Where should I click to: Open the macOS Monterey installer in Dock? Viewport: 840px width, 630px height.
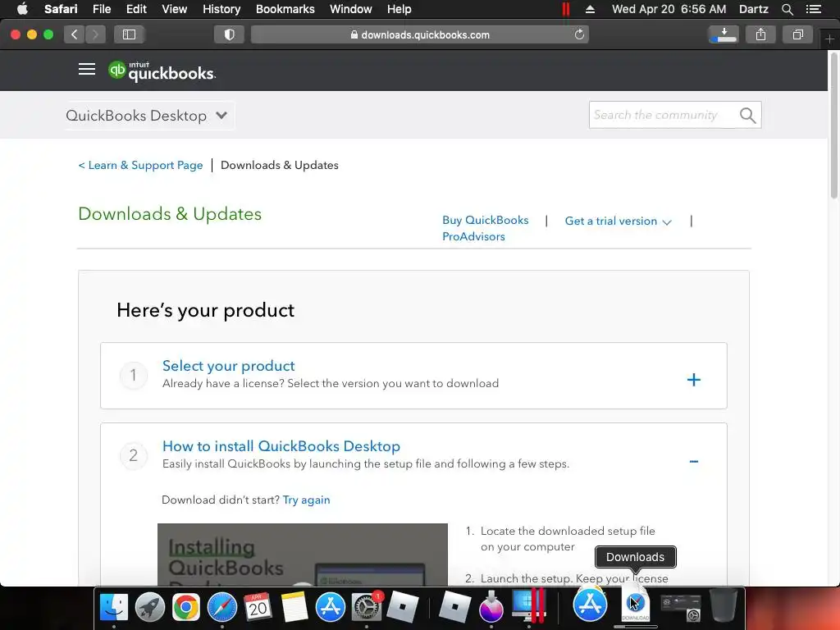[x=491, y=607]
